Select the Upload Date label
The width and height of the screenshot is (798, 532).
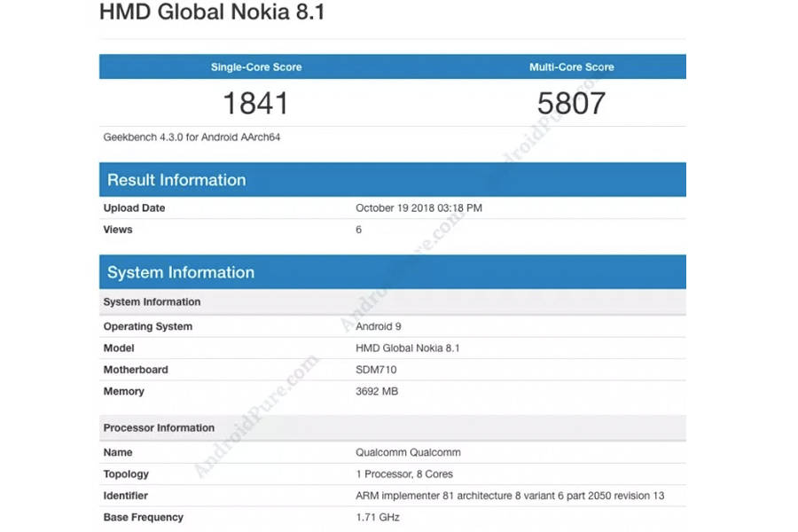coord(135,207)
